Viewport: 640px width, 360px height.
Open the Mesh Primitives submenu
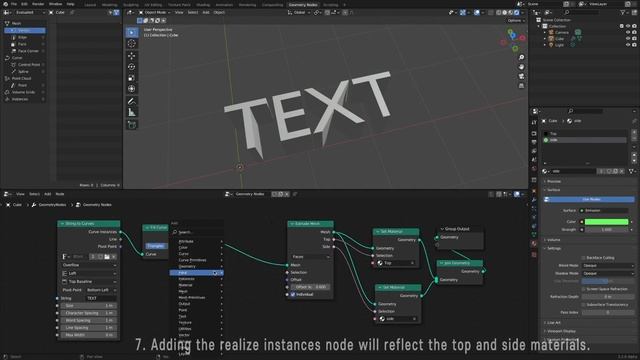[x=197, y=298]
